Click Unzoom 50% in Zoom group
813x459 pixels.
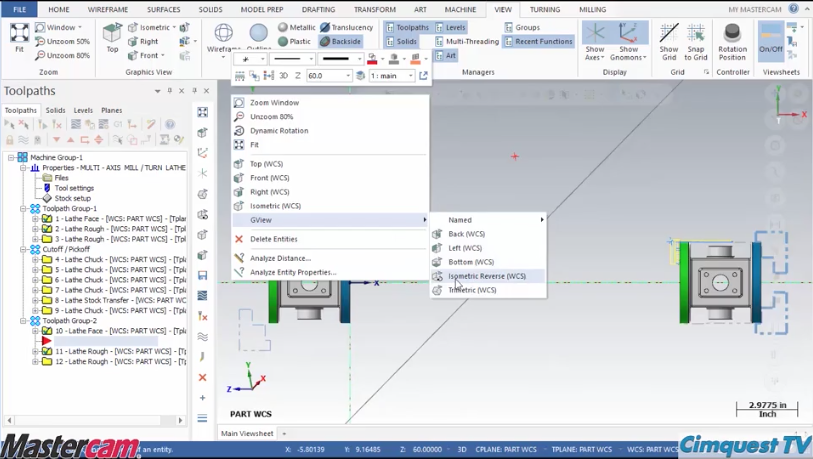pos(62,41)
